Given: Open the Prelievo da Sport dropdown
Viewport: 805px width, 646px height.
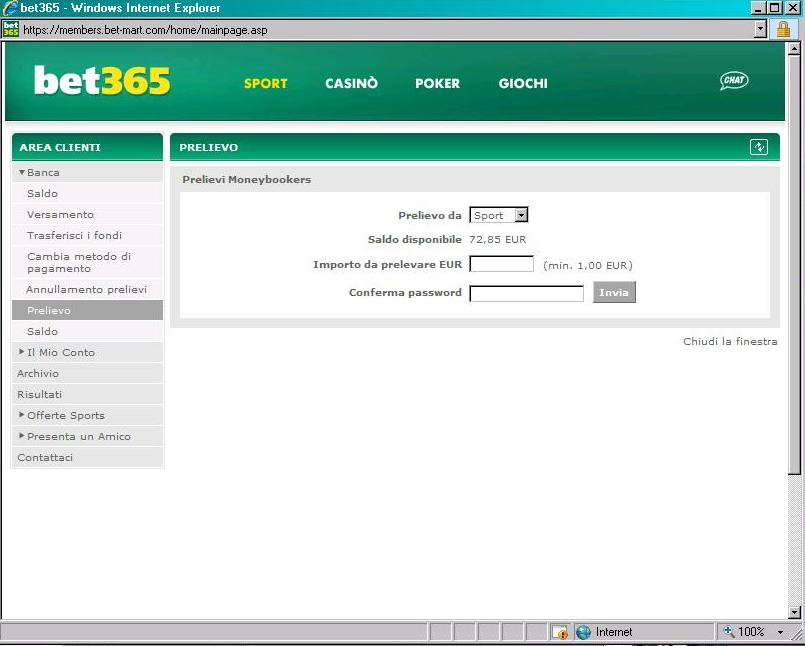Looking at the screenshot, I should pyautogui.click(x=499, y=215).
